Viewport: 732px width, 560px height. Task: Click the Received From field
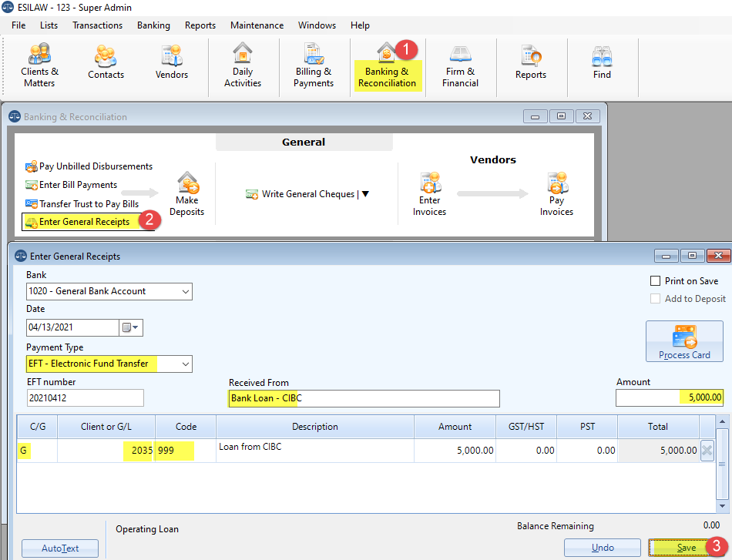(x=364, y=398)
